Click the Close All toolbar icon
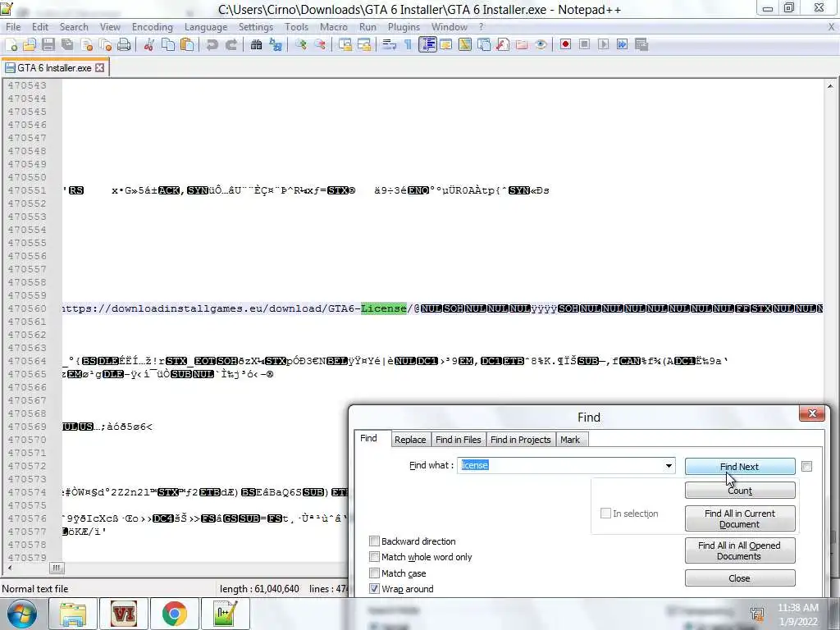The height and width of the screenshot is (630, 840). click(105, 45)
